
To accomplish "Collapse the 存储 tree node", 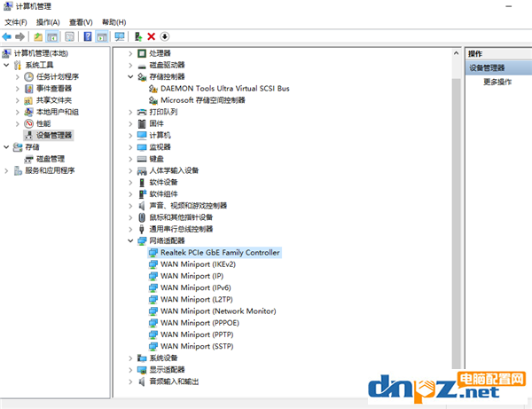I will click(6, 147).
